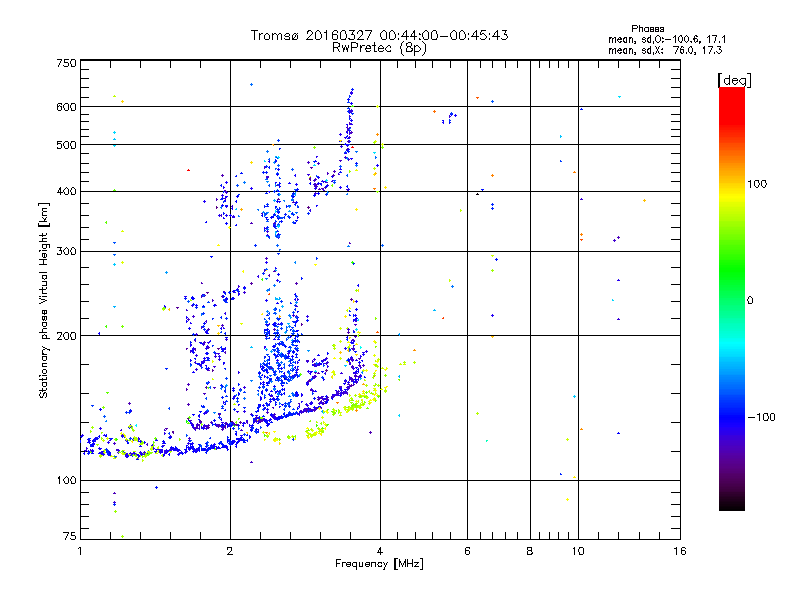The width and height of the screenshot is (800, 600).
Task: Click the 'Frequency [MHz]' axis label
Action: pyautogui.click(x=379, y=564)
